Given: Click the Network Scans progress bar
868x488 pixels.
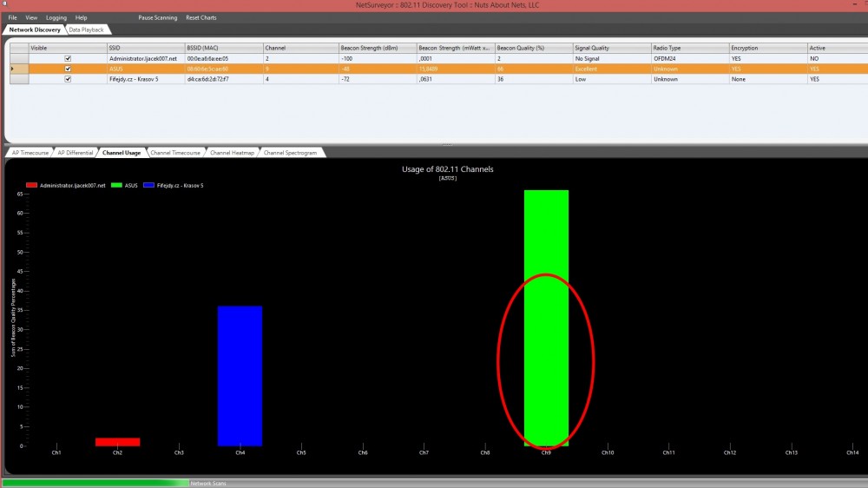Looking at the screenshot, I should [x=95, y=483].
